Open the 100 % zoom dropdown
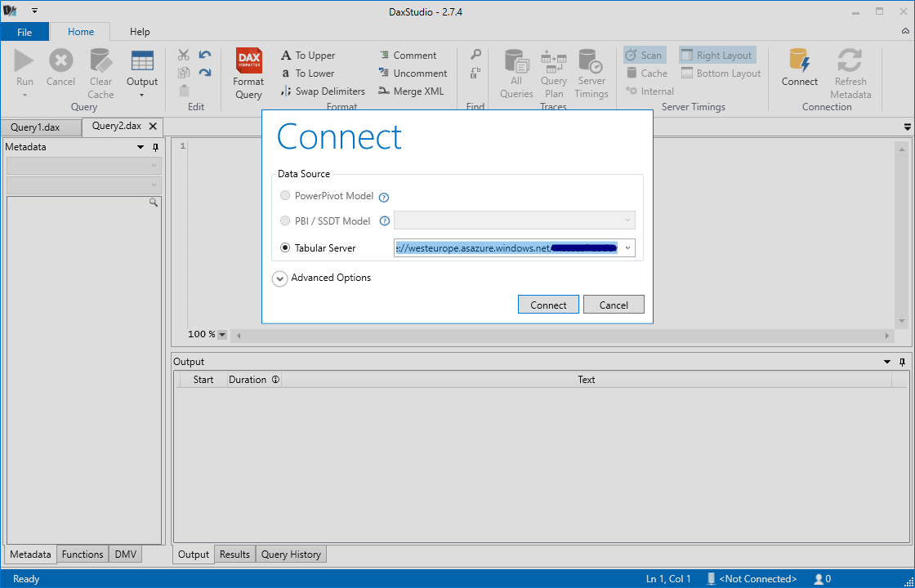 click(x=221, y=335)
